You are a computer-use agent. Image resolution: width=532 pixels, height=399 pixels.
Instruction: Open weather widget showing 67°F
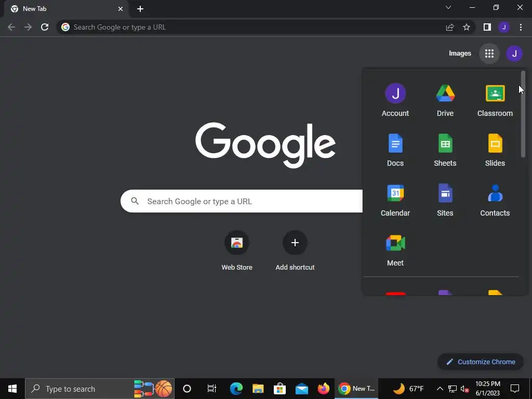tap(408, 389)
